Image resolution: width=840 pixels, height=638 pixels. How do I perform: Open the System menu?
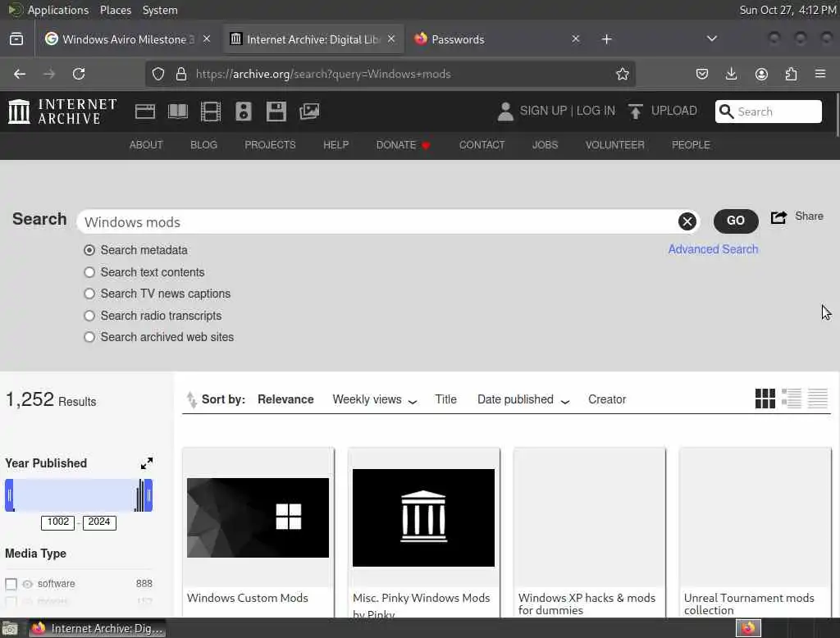click(x=160, y=10)
